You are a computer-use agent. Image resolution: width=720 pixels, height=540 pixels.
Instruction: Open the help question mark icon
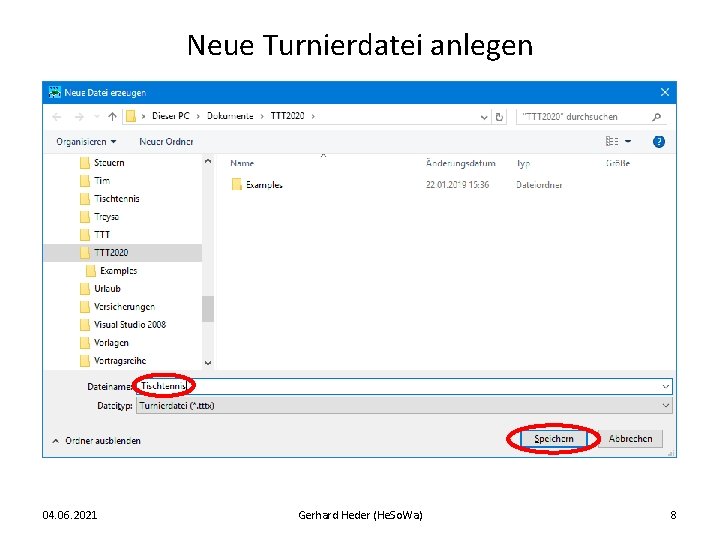(658, 142)
